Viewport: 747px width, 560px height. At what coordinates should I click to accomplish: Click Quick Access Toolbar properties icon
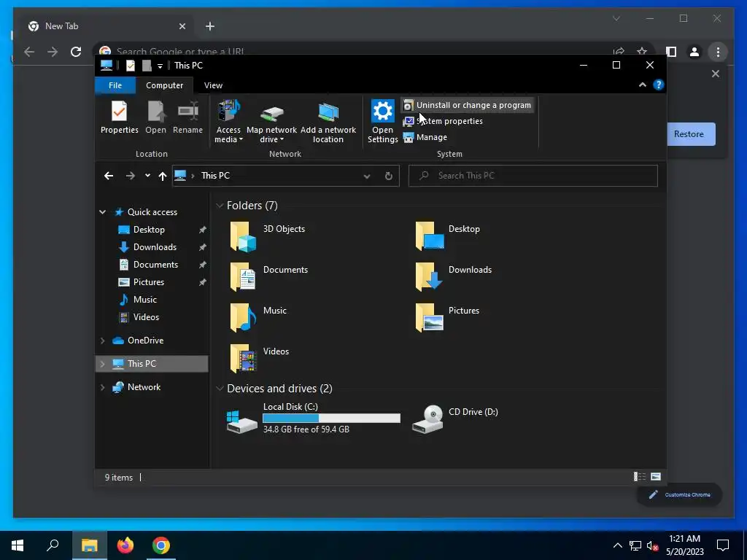[x=130, y=66]
